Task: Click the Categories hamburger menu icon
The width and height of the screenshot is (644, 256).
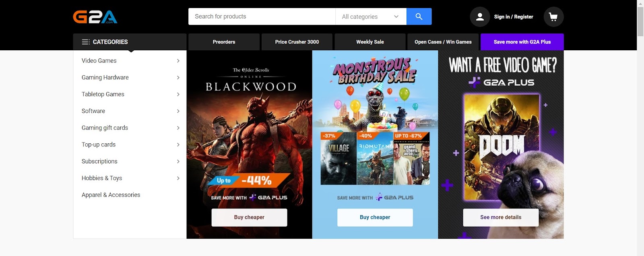Action: coord(86,42)
